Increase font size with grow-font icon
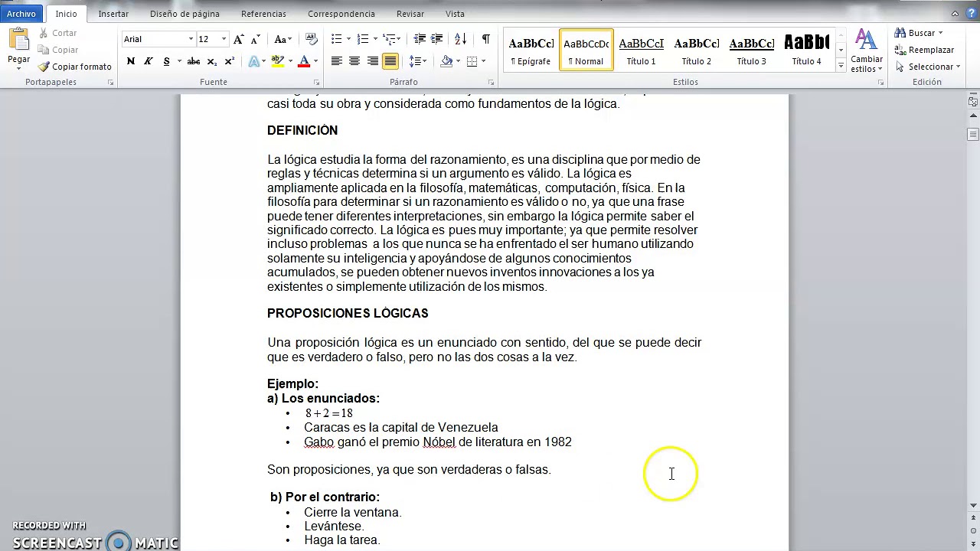This screenshot has height=551, width=980. tap(239, 39)
